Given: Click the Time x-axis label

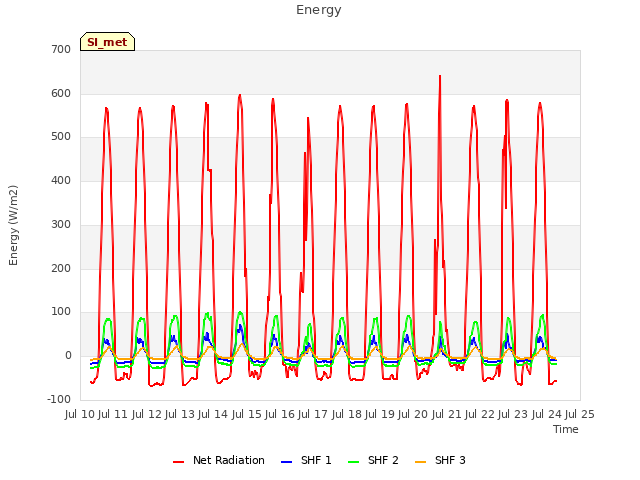Looking at the screenshot, I should point(566,429).
